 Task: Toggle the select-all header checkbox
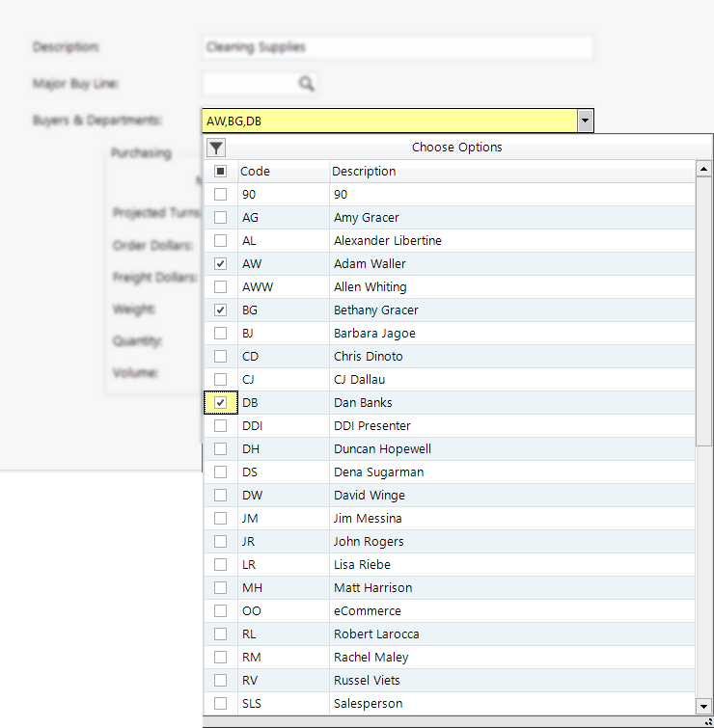coord(221,172)
